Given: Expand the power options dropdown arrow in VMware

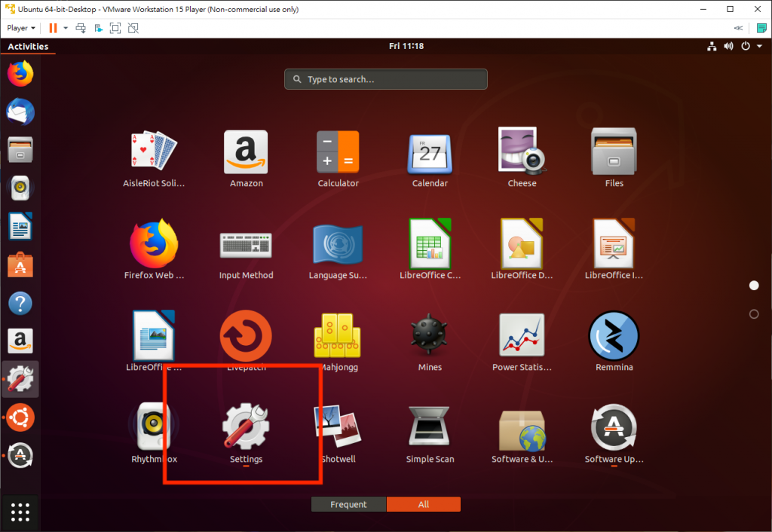Looking at the screenshot, I should click(x=66, y=28).
